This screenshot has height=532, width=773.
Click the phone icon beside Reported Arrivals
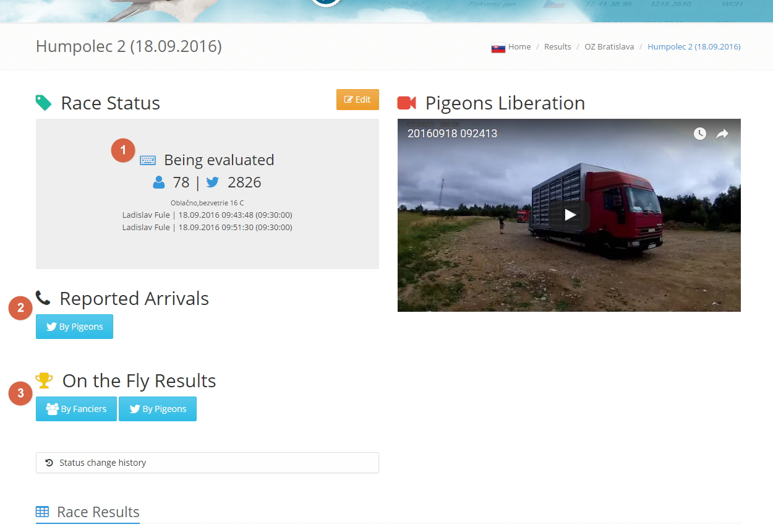pyautogui.click(x=43, y=298)
